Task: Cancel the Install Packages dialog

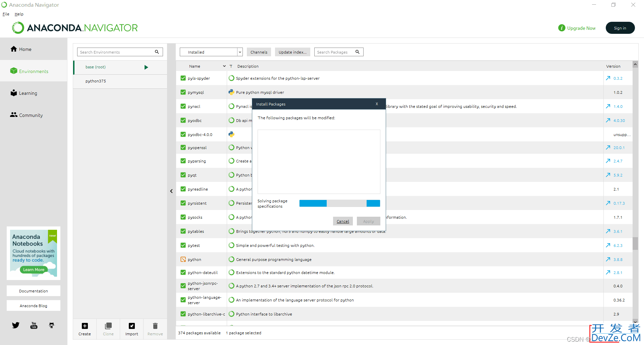Action: point(343,221)
